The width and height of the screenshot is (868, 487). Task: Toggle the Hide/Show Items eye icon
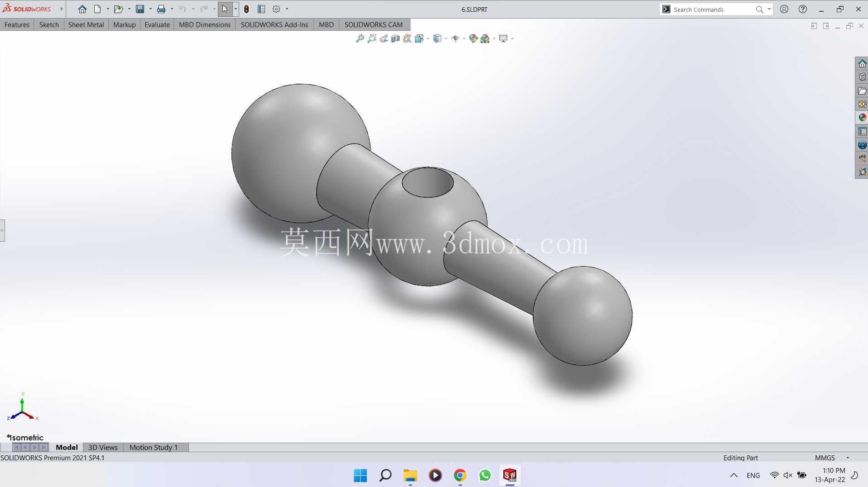point(455,38)
